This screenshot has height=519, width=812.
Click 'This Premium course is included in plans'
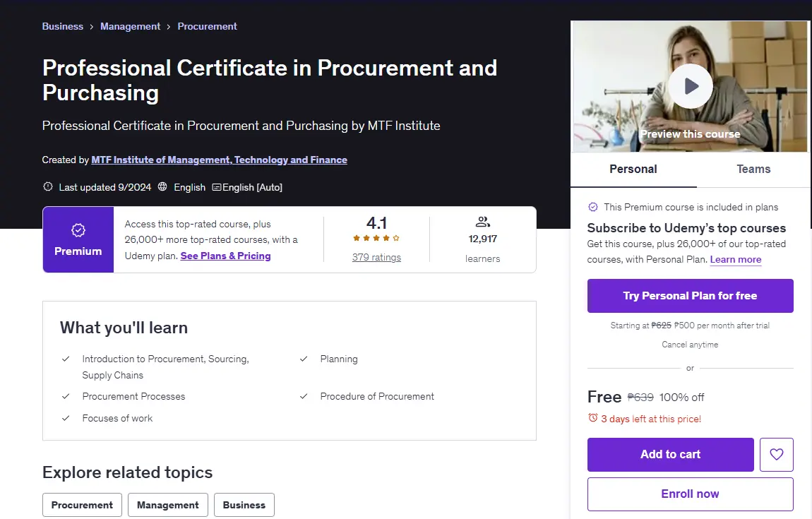(691, 207)
